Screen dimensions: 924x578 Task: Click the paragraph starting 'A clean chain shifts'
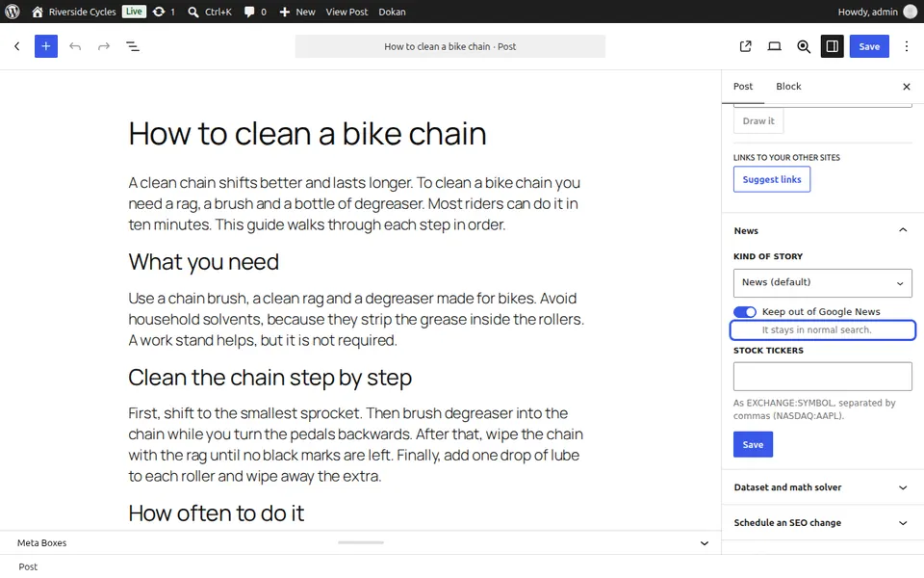point(356,203)
